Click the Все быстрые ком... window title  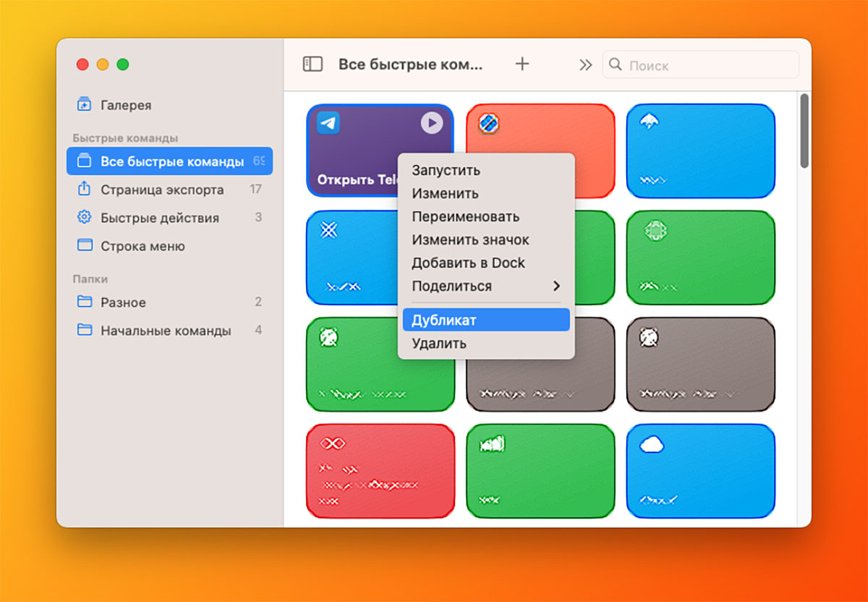[x=410, y=64]
